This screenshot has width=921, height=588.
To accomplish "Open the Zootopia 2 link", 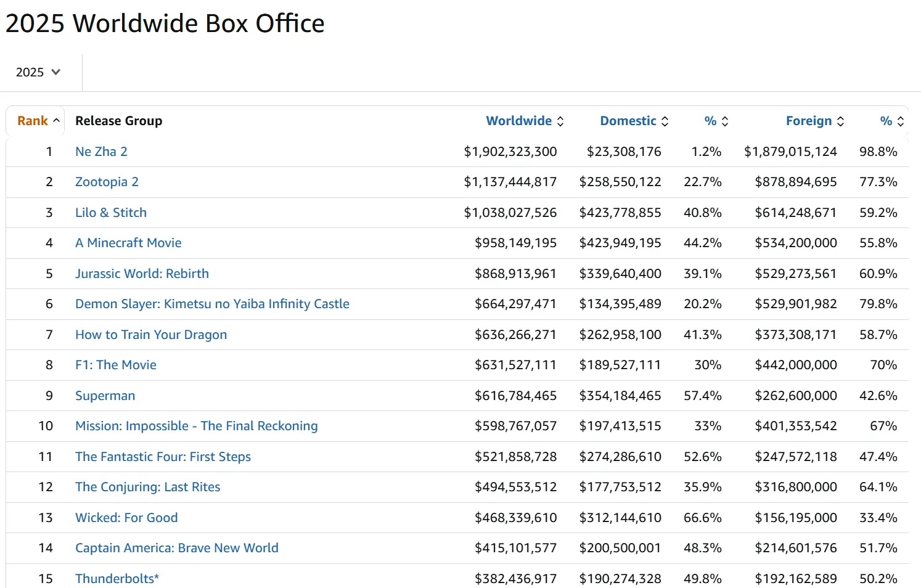I will coord(107,182).
